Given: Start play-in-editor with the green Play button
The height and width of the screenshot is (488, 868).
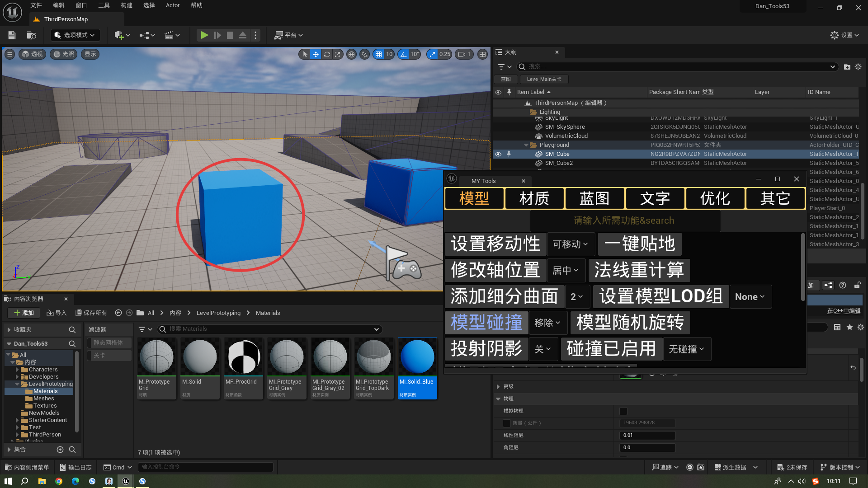Looking at the screenshot, I should 204,35.
